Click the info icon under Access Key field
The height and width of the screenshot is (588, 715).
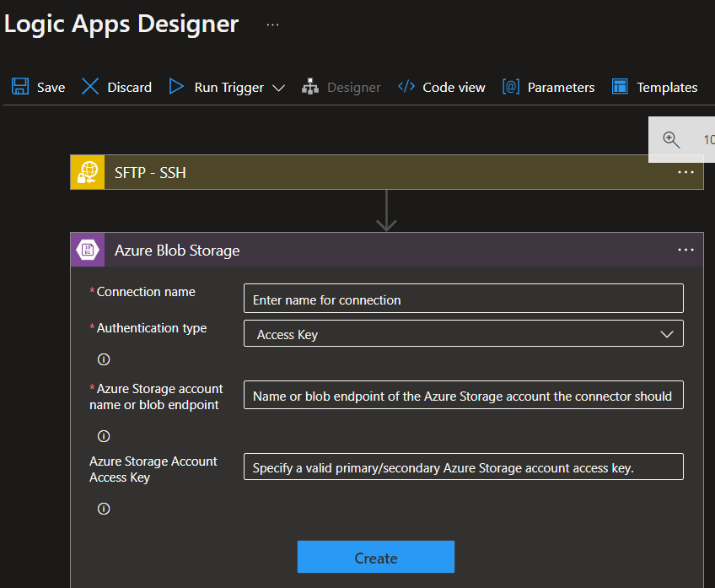coord(103,509)
